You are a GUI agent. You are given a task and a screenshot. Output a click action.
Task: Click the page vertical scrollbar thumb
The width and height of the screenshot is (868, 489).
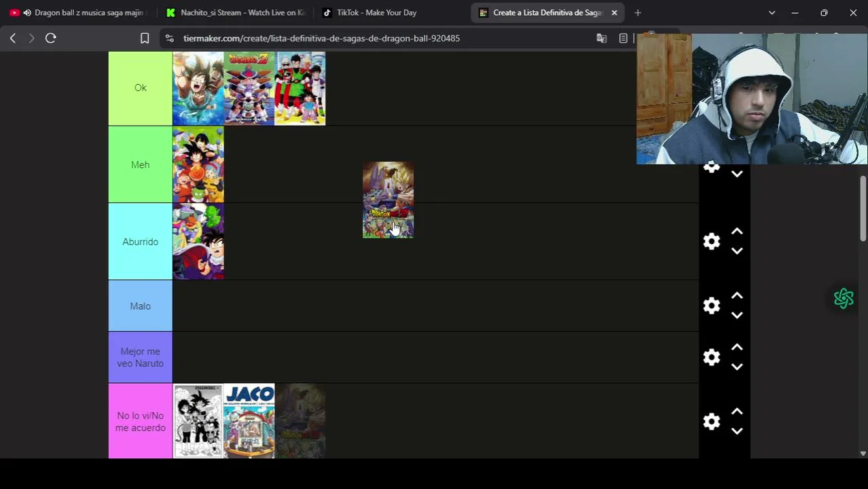863,209
